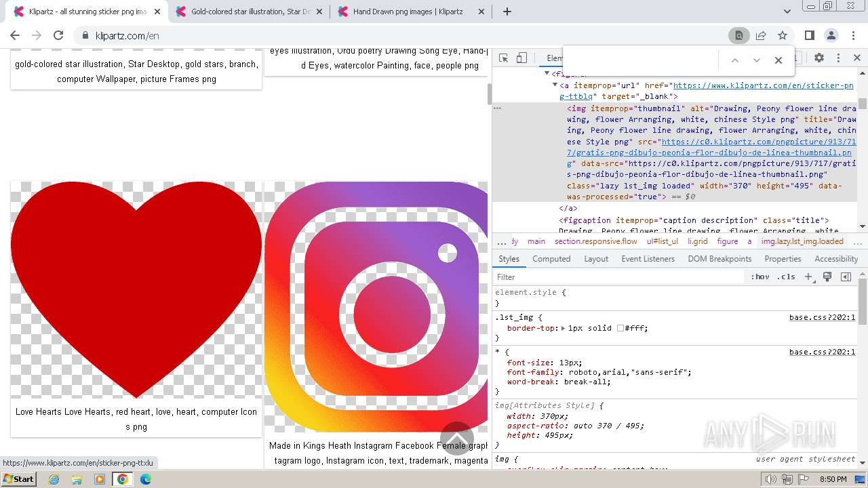Jump to the previous find result

pyautogui.click(x=734, y=60)
